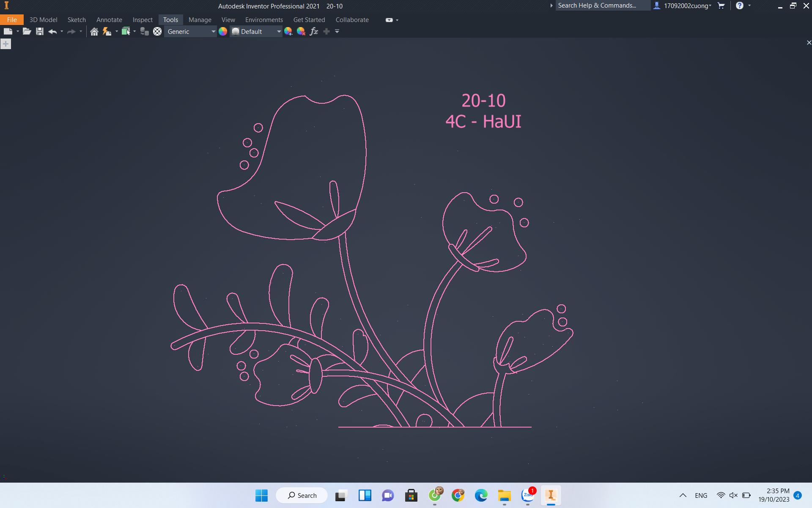
Task: Clear appearance overrides icon with red X
Action: tap(301, 31)
